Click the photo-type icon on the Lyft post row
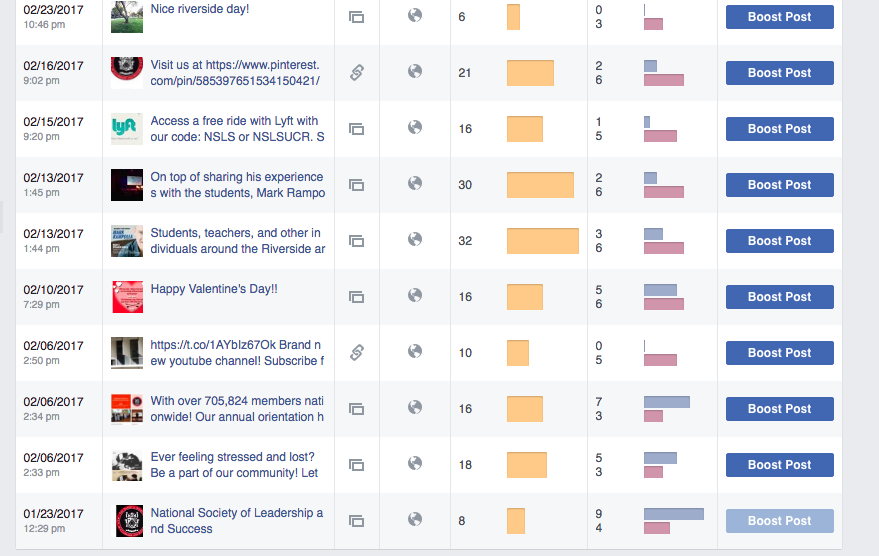This screenshot has width=879, height=556. [x=356, y=129]
